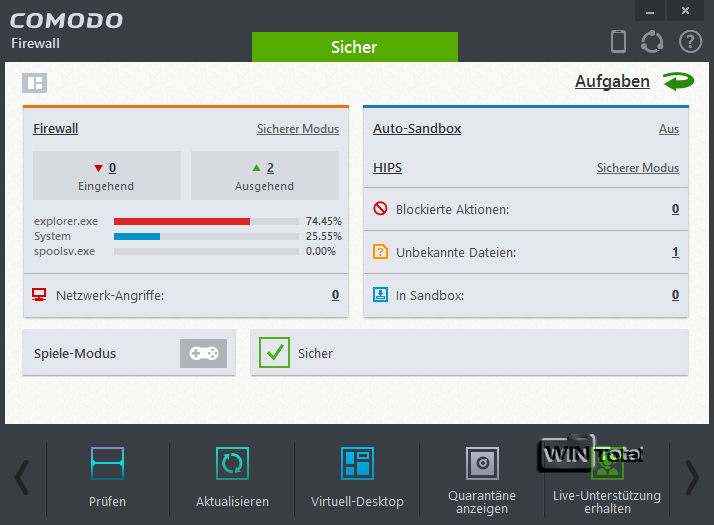Click the green outgoing arrow icon
The height and width of the screenshot is (525, 714).
point(257,168)
